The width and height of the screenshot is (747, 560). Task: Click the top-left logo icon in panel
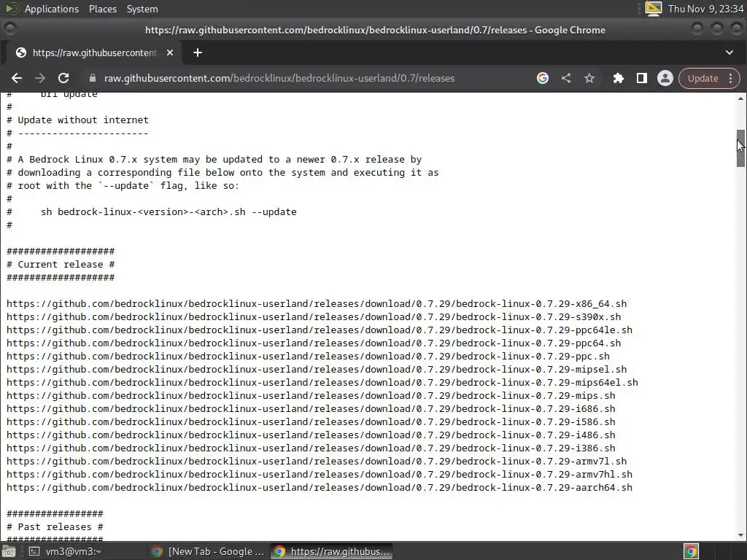coord(12,9)
